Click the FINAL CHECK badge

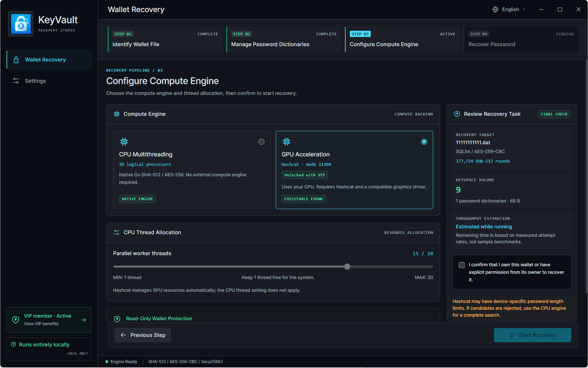[554, 114]
